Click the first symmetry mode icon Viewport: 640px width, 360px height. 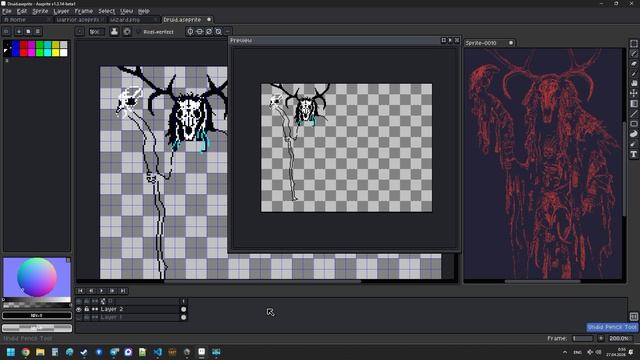190,31
